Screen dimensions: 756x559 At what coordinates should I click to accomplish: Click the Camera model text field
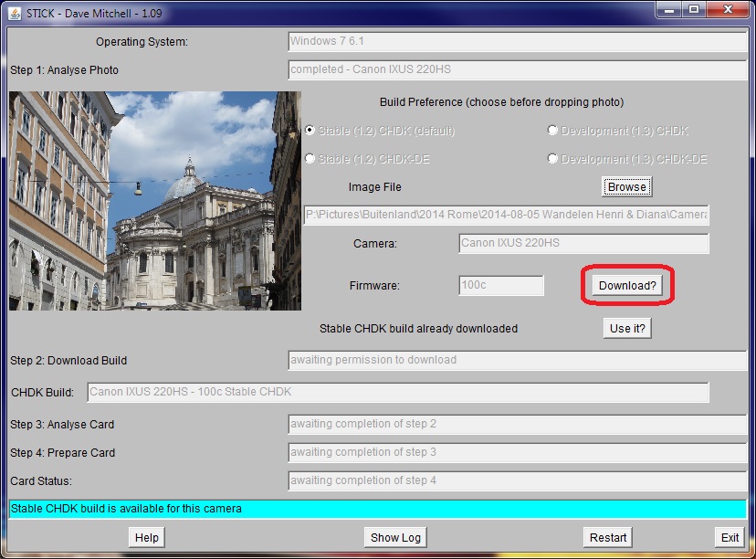pyautogui.click(x=583, y=243)
